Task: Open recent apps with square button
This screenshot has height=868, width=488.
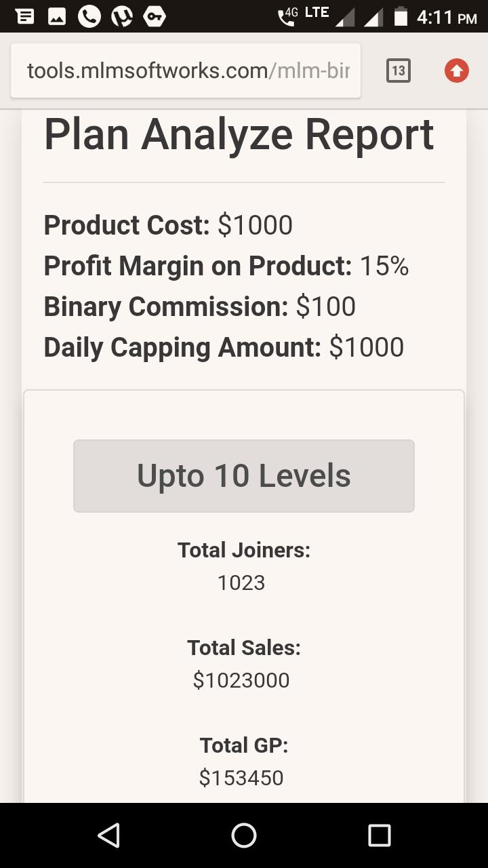Action: 380,835
